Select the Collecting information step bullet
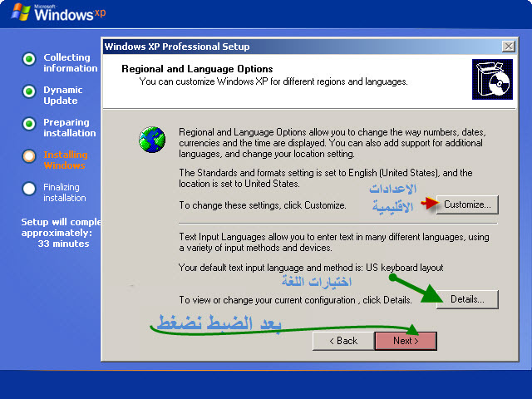The width and height of the screenshot is (532, 399). tap(29, 59)
